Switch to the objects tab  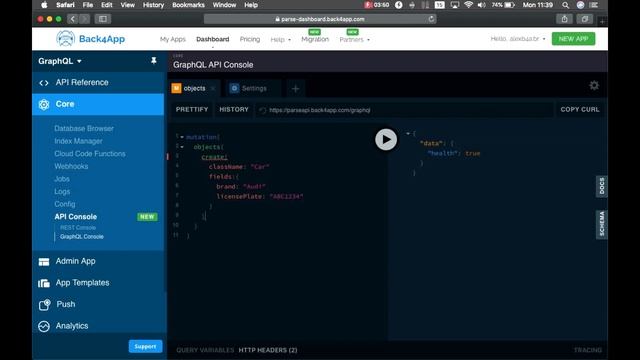pyautogui.click(x=194, y=89)
